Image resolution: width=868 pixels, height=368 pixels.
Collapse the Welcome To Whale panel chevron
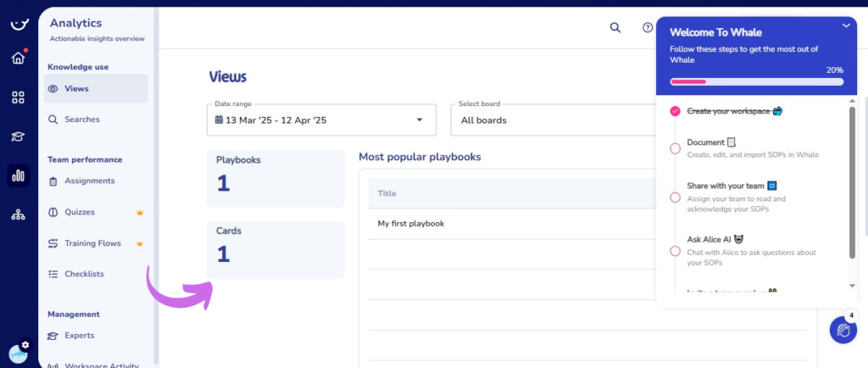846,25
